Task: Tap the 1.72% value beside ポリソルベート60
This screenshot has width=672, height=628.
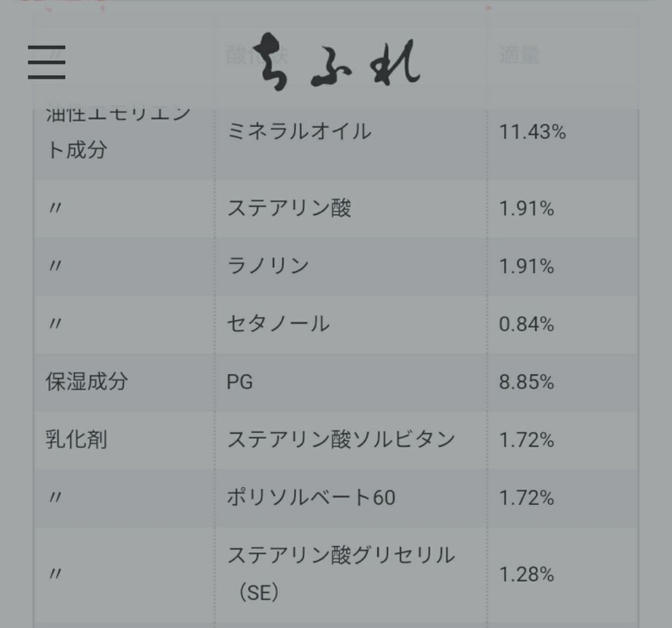Action: (526, 497)
